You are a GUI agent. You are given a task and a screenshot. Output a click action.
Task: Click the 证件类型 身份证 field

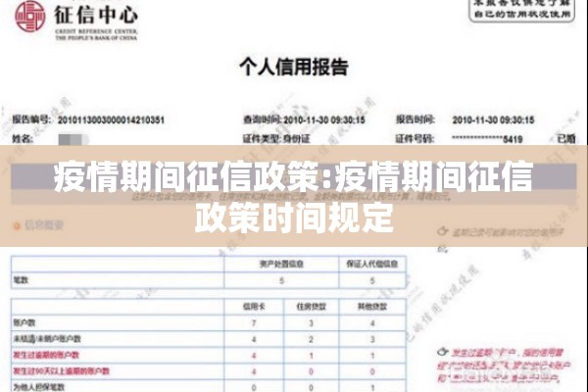[276, 139]
